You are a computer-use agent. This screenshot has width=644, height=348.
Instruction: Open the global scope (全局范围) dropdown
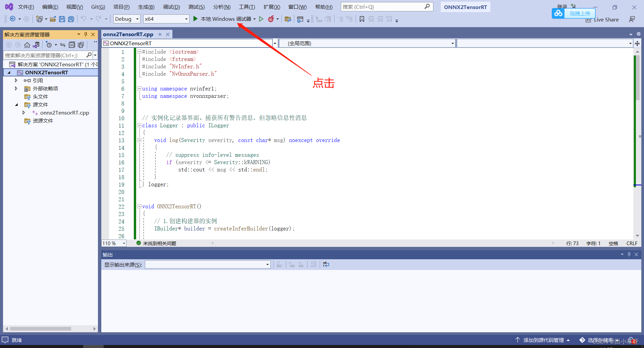point(452,44)
